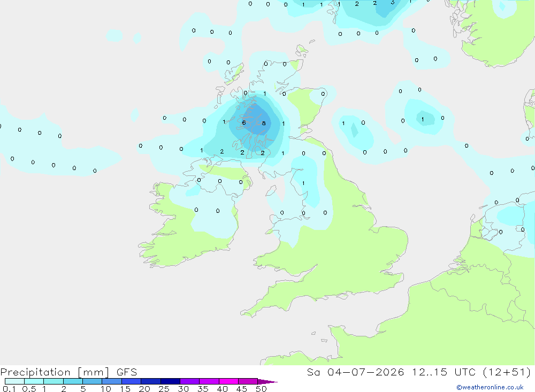Click the '50' legend scale label

[x=261, y=389]
